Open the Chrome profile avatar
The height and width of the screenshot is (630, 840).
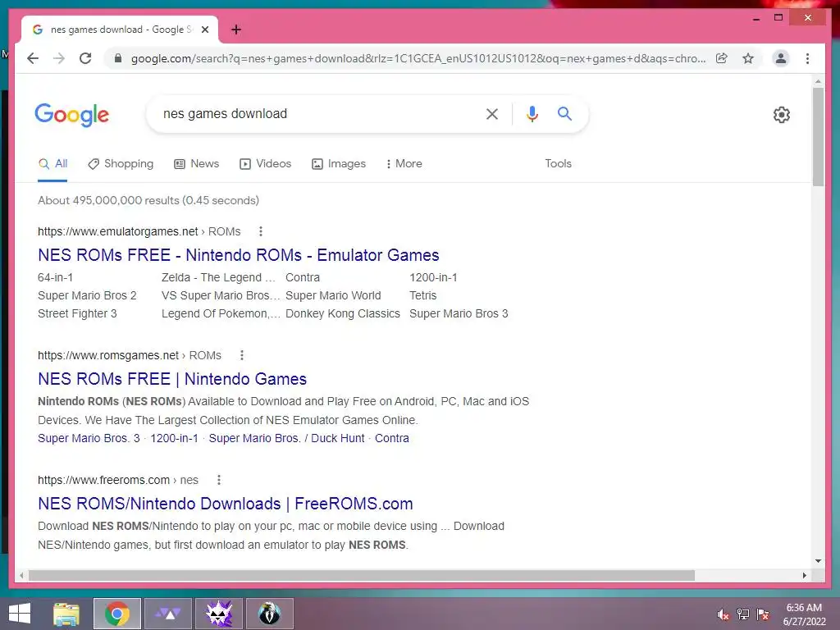(781, 58)
